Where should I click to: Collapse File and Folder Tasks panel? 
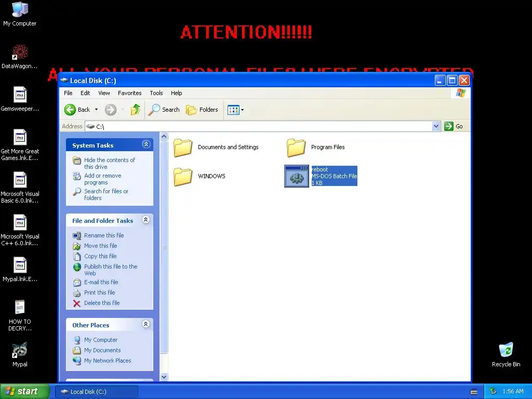[x=146, y=220]
